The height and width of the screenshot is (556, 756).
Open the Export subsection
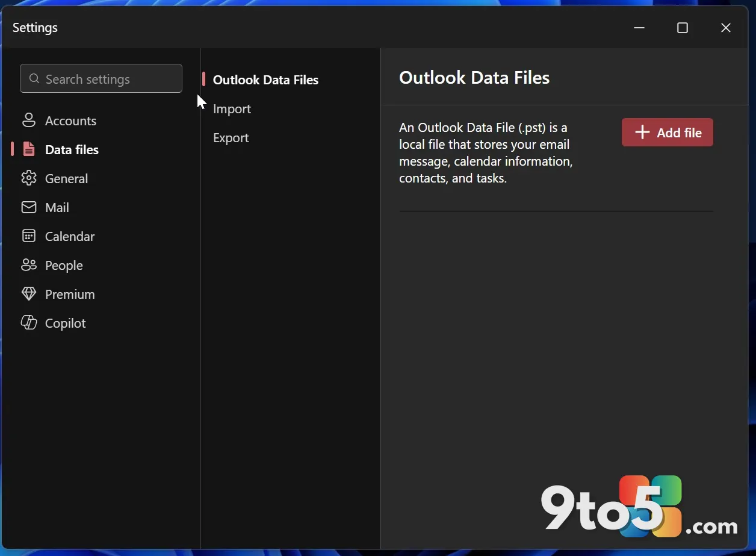click(x=231, y=137)
